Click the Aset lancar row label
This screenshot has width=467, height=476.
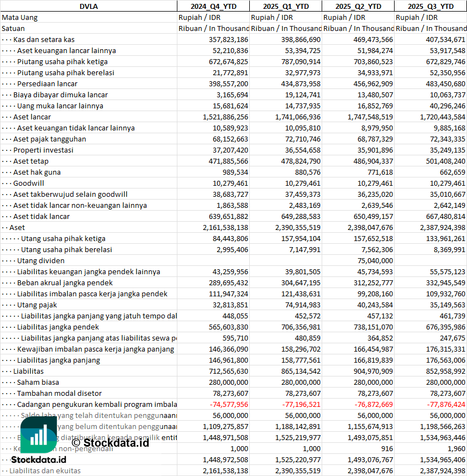(32, 117)
